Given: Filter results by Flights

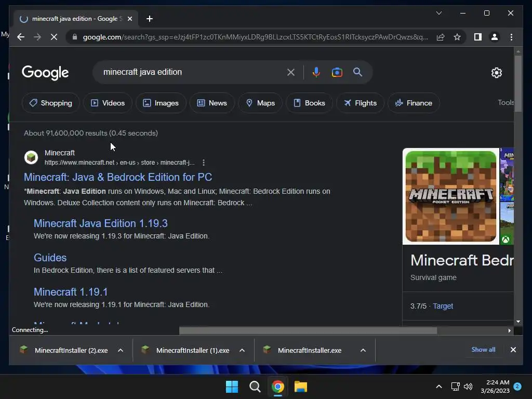Looking at the screenshot, I should pos(361,103).
